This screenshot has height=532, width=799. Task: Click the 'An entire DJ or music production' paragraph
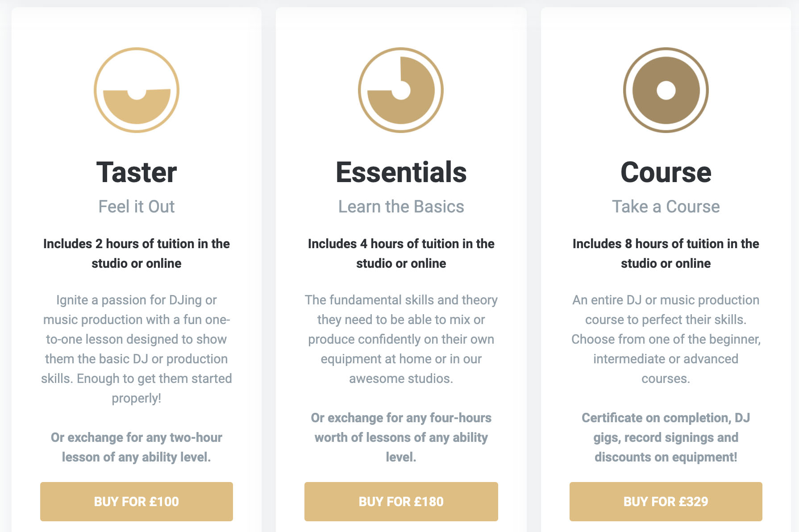pos(666,339)
